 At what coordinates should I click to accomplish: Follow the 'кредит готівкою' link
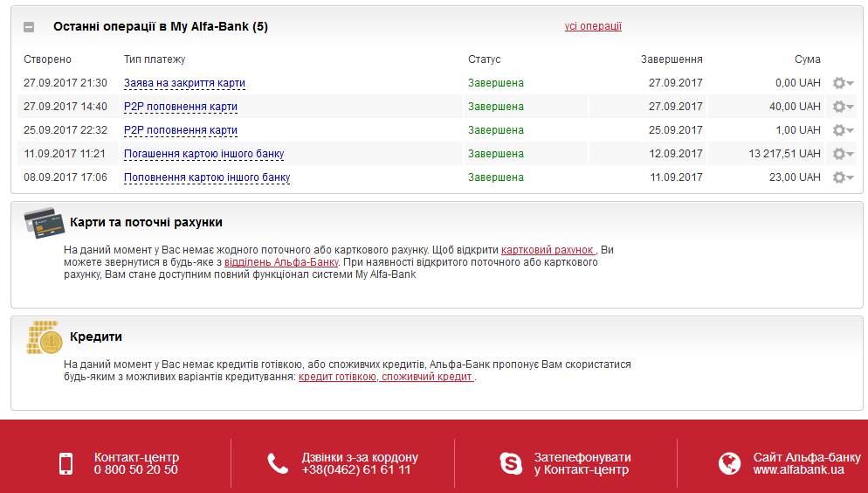coord(338,377)
